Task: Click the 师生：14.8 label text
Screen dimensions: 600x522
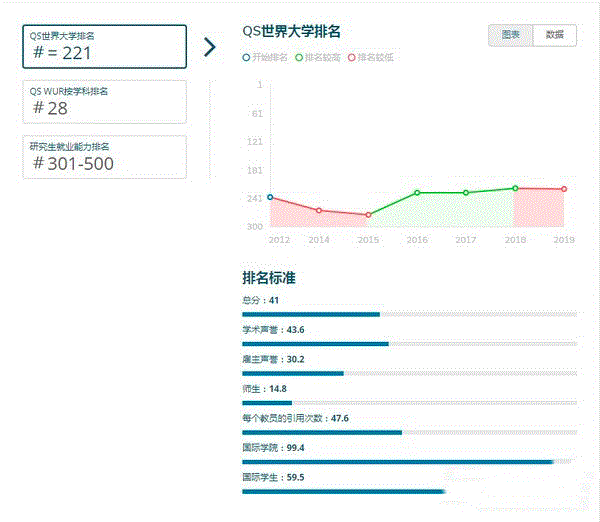Action: click(264, 389)
